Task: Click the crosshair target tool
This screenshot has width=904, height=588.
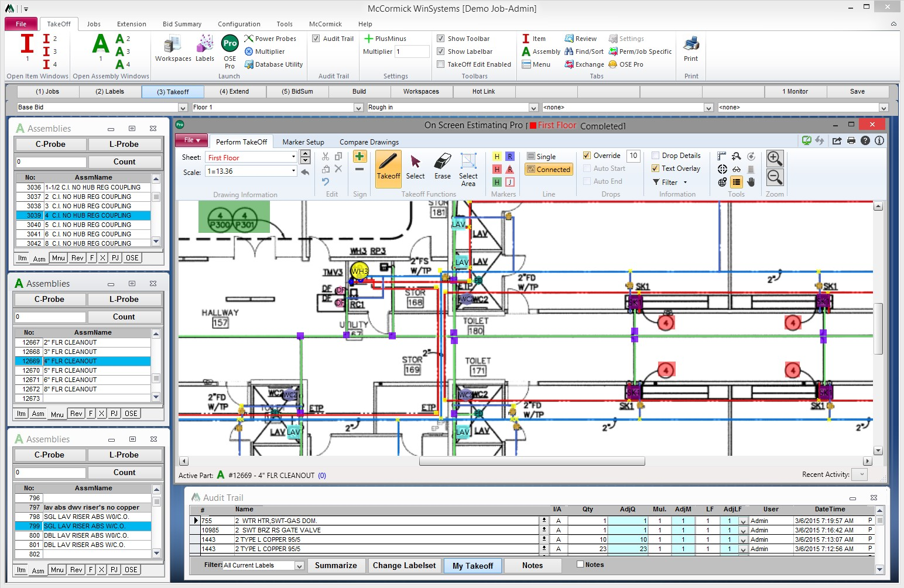Action: coord(722,169)
